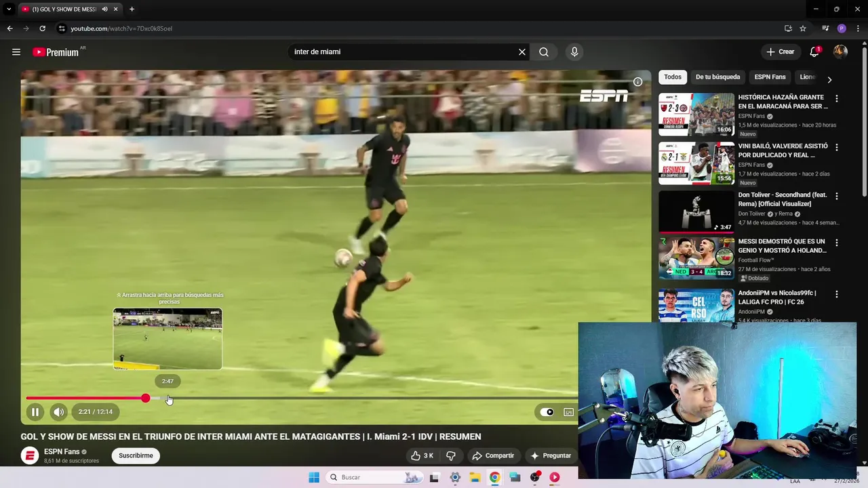Open the ESPN Fans channel name link
This screenshot has width=868, height=488.
pyautogui.click(x=62, y=451)
